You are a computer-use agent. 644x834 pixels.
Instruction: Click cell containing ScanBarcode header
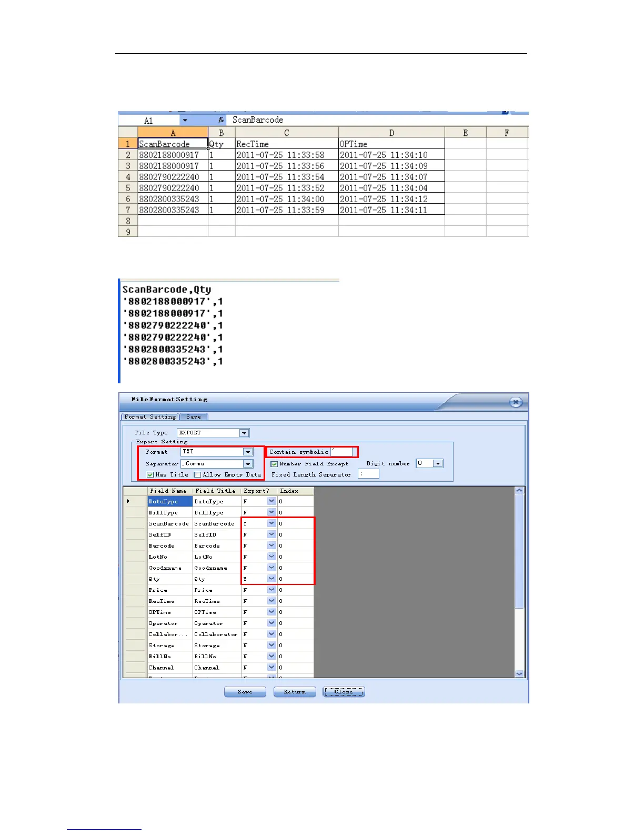pyautogui.click(x=173, y=144)
